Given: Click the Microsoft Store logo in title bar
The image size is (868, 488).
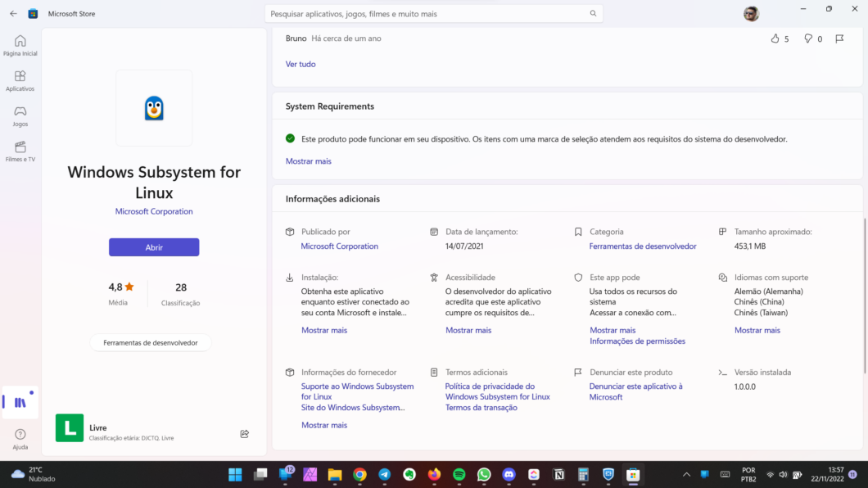Looking at the screenshot, I should click(x=34, y=14).
